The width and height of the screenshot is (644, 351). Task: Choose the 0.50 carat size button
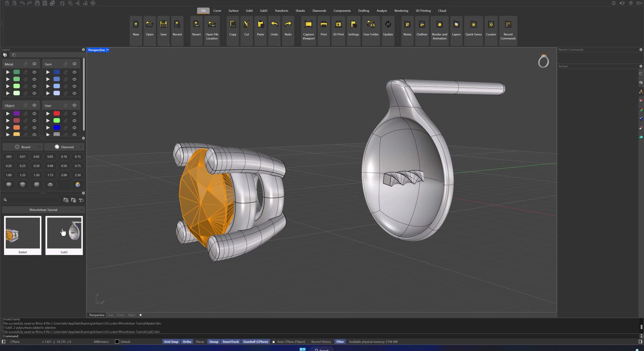point(64,166)
